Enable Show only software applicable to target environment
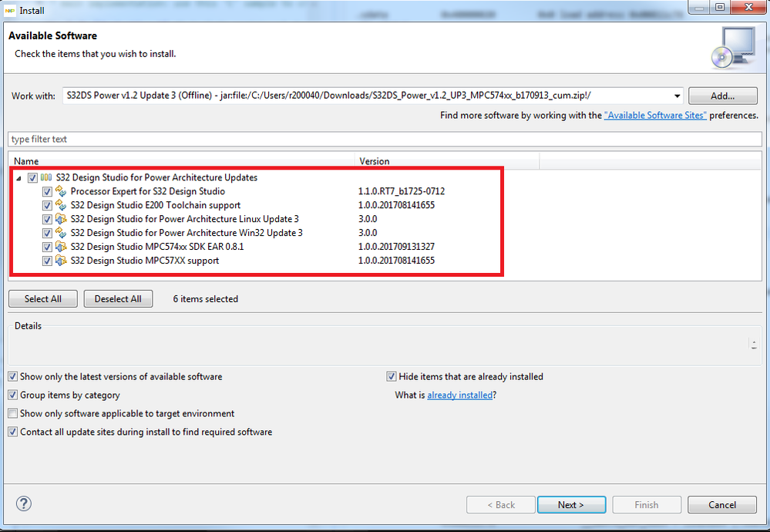This screenshot has width=770, height=532. pos(13,413)
